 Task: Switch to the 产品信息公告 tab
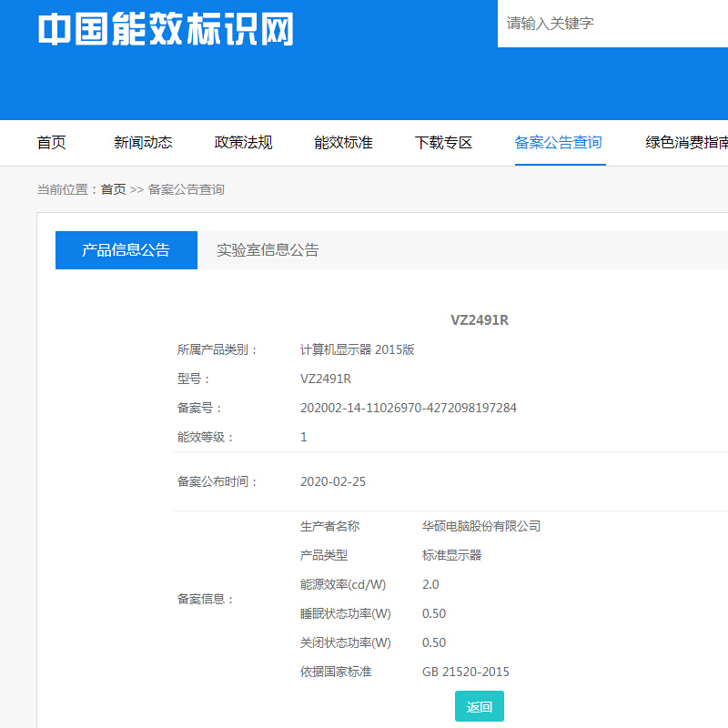point(126,250)
